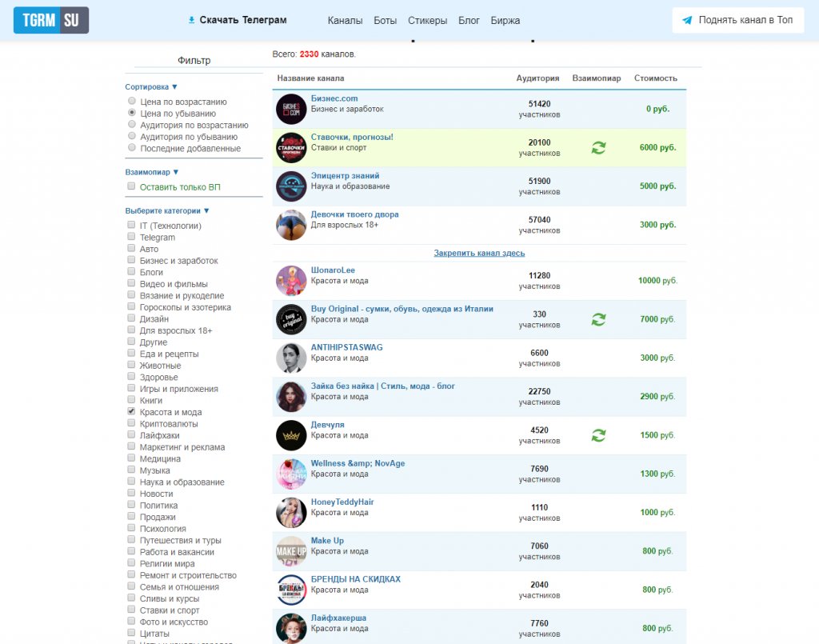Click the mutual PR icon for Девчуля

click(x=598, y=435)
